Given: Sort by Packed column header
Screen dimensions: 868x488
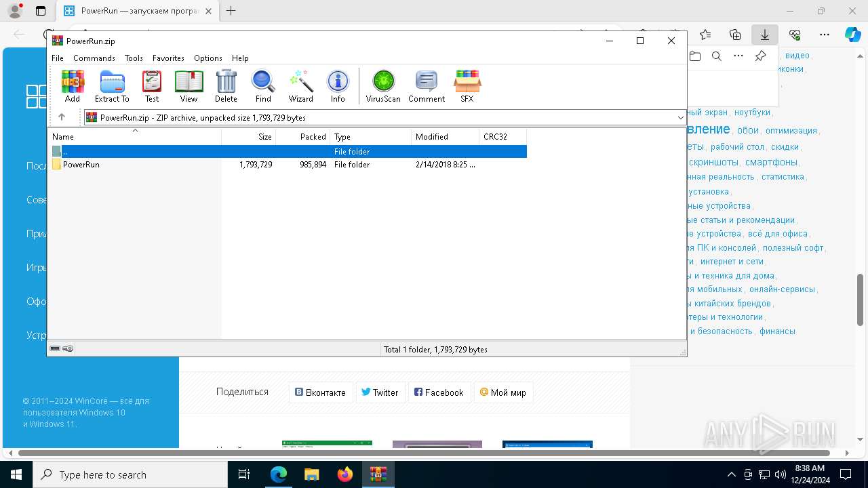Looking at the screenshot, I should click(x=303, y=137).
